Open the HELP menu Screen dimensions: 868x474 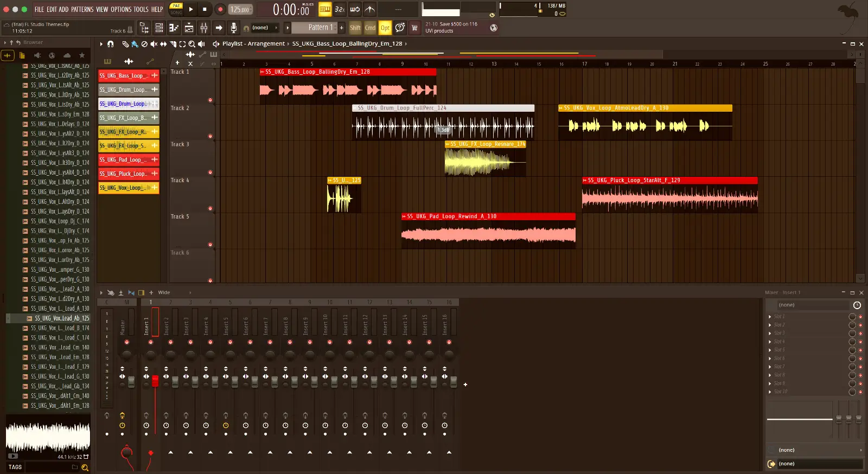click(157, 9)
